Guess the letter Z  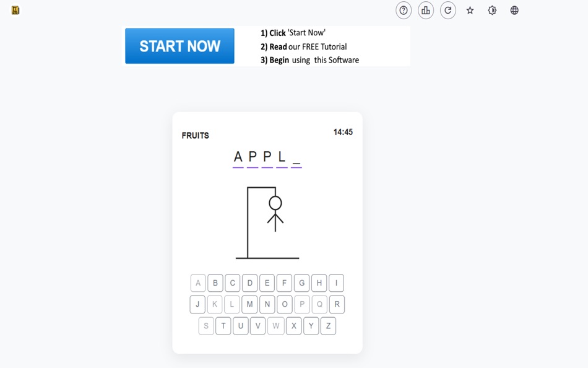pos(328,326)
